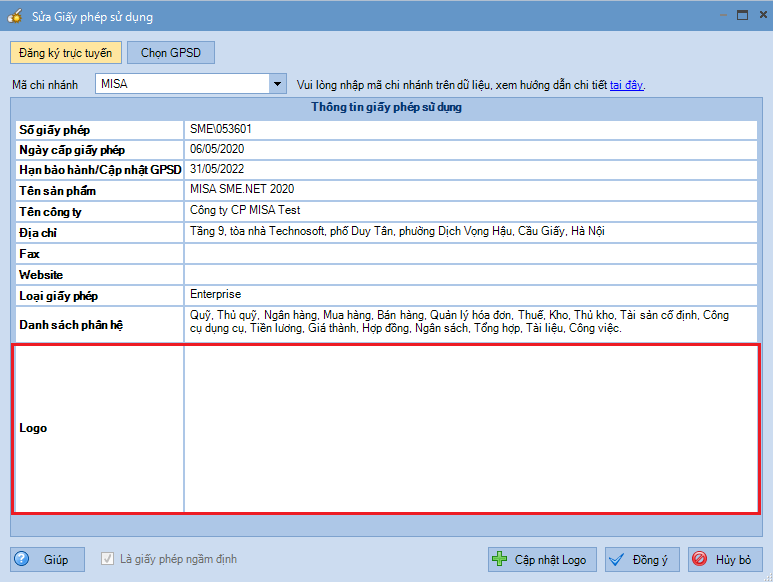Click the MISA branch code field

click(x=182, y=84)
